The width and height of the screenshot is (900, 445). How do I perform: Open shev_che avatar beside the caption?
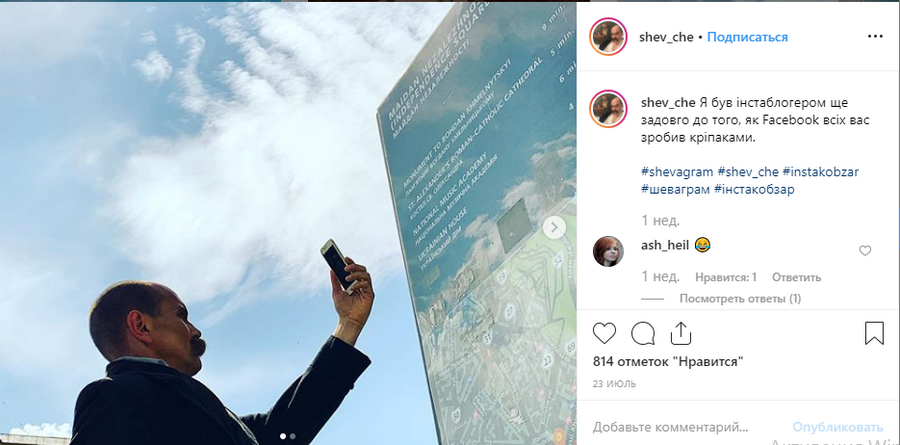pyautogui.click(x=608, y=109)
